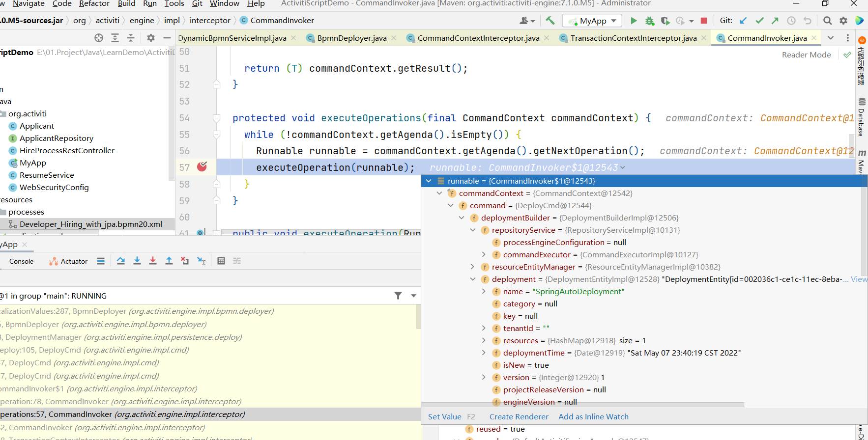The image size is (868, 440).
Task: Collapse the commandContext node
Action: click(439, 193)
